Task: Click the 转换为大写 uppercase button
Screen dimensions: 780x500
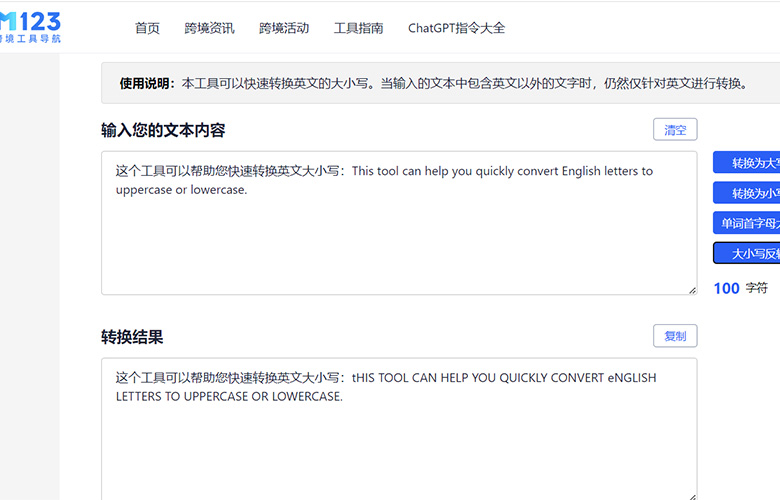Action: click(x=747, y=163)
